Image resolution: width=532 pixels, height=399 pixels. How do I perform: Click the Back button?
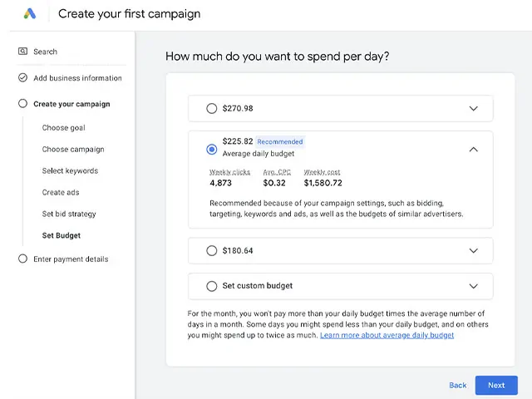point(457,385)
